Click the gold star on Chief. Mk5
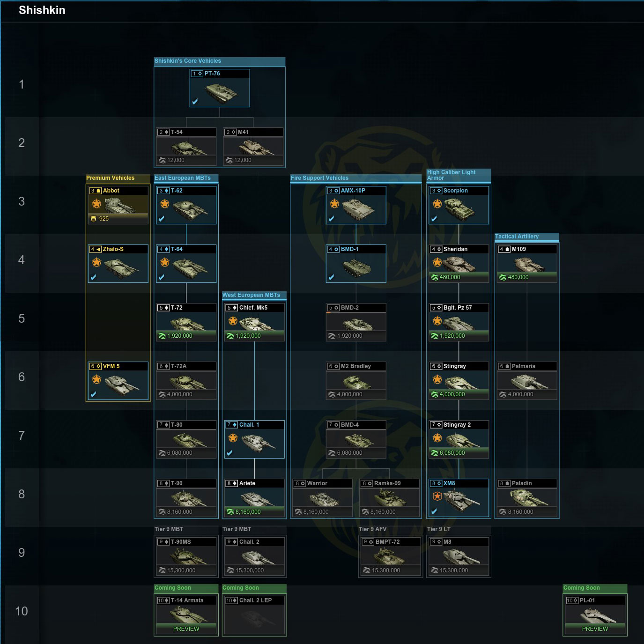This screenshot has width=644, height=644. 233,321
